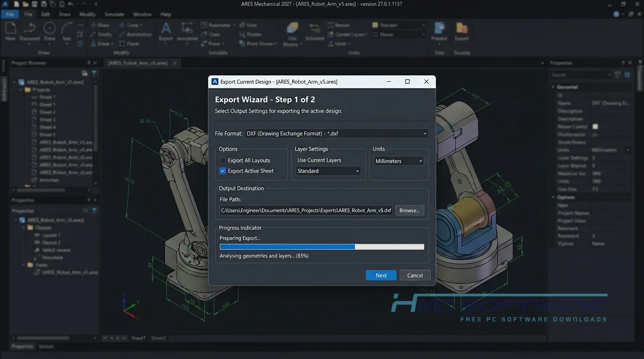Select Layout 1 in lower tree

[51, 235]
